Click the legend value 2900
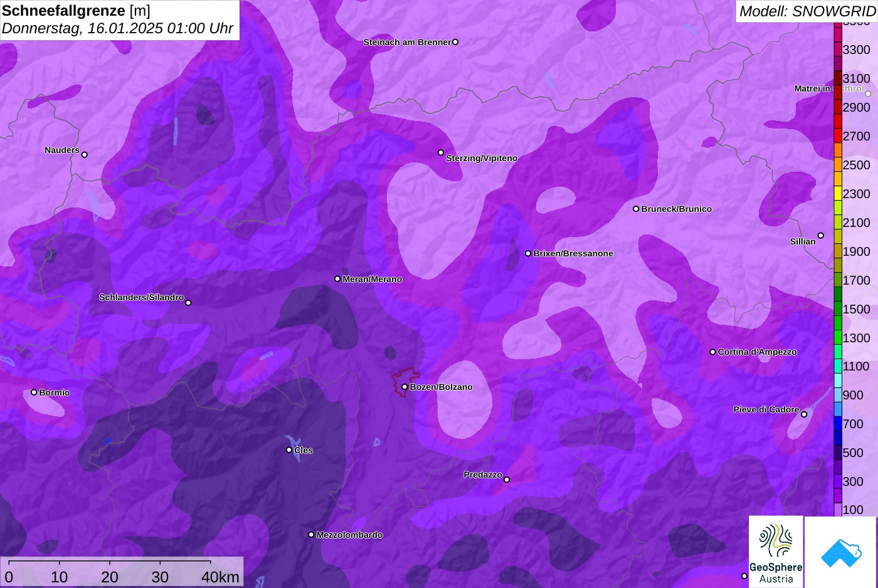This screenshot has height=588, width=878. pyautogui.click(x=857, y=107)
